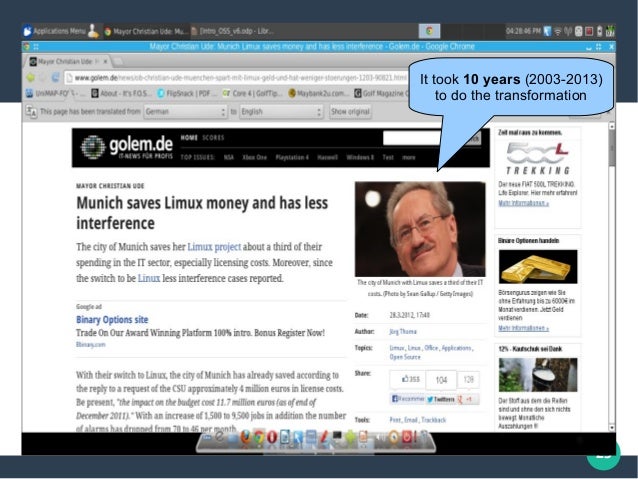This screenshot has height=479, width=638.
Task: Click the golem.de site logo
Action: [127, 147]
